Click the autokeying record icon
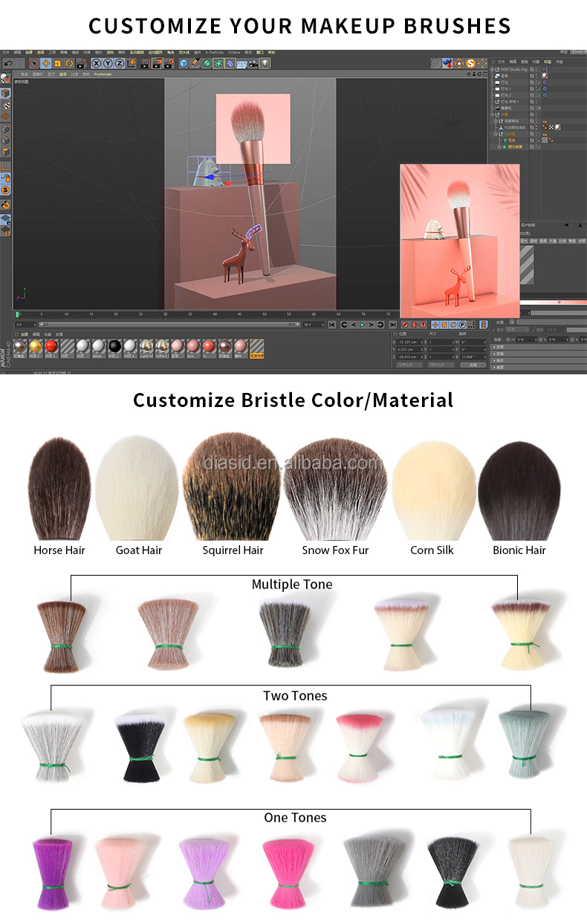Image resolution: width=587 pixels, height=924 pixels. coord(414,324)
